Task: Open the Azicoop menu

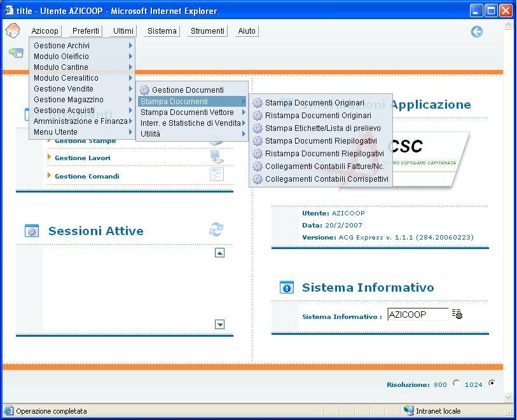Action: pos(45,31)
